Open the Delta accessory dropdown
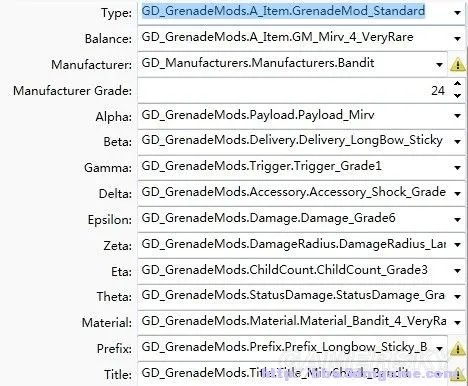Image resolution: width=468 pixels, height=386 pixels. [x=458, y=193]
